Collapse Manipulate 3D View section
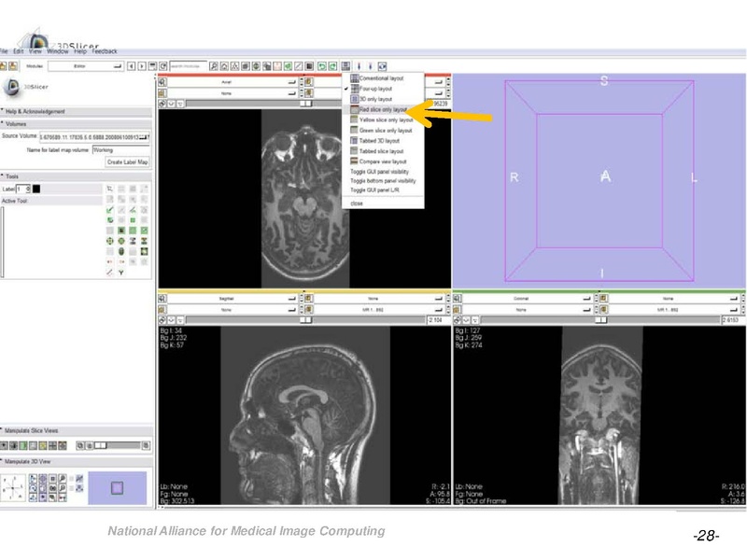 [x=76, y=461]
